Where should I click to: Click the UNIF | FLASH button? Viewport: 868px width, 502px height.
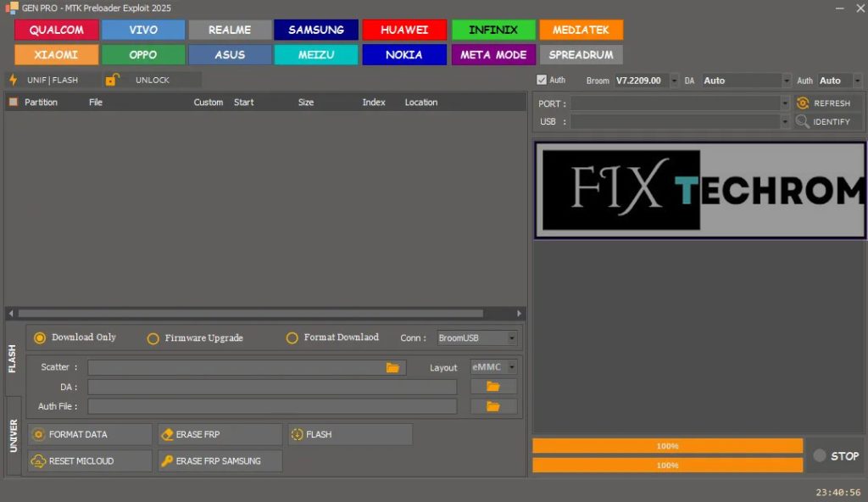53,80
